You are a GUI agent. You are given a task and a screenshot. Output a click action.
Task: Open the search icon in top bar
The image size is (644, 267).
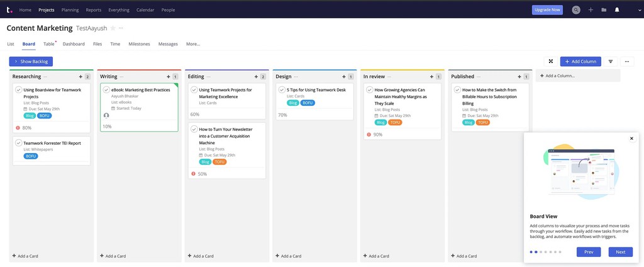576,10
